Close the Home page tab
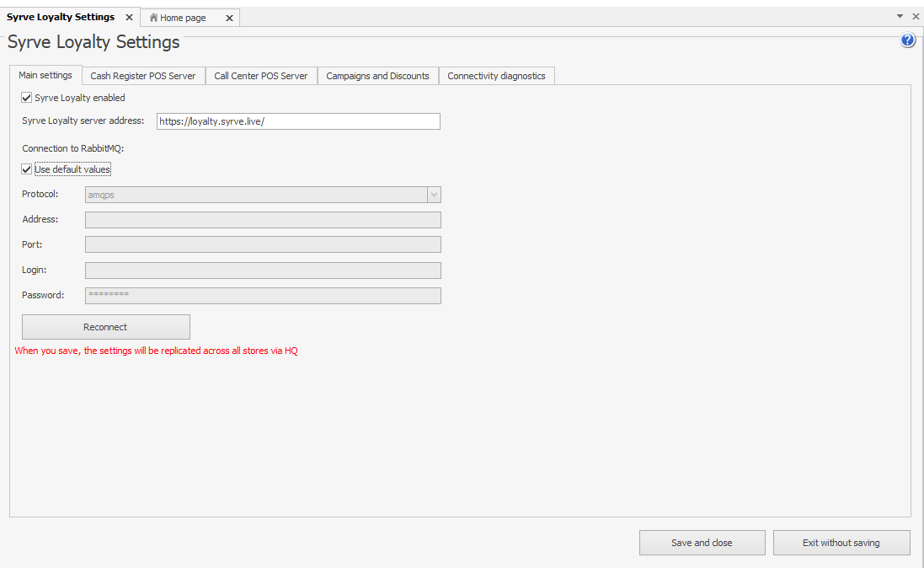 229,18
